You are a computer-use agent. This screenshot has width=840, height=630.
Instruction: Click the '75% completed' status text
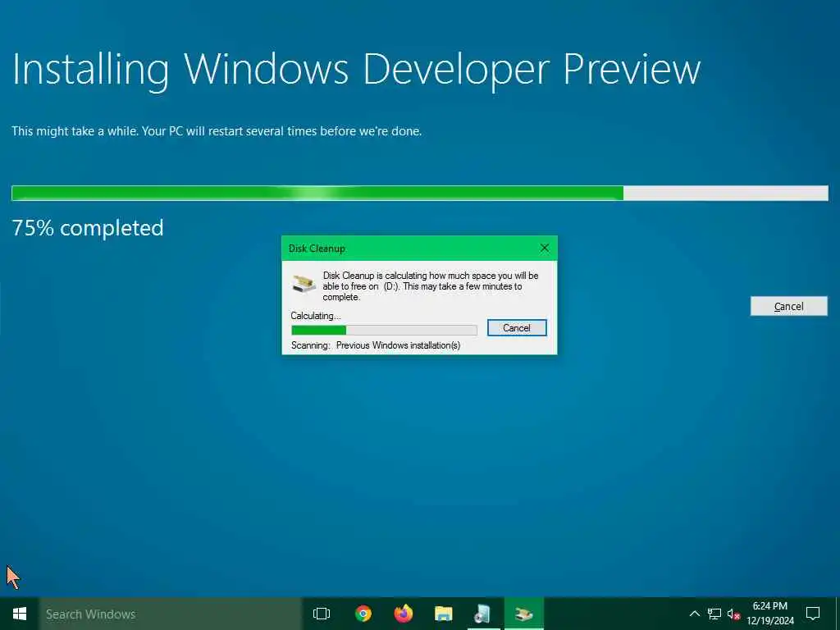tap(87, 228)
